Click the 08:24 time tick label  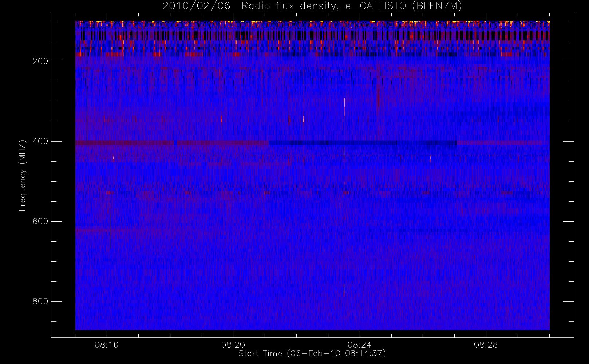click(x=359, y=345)
